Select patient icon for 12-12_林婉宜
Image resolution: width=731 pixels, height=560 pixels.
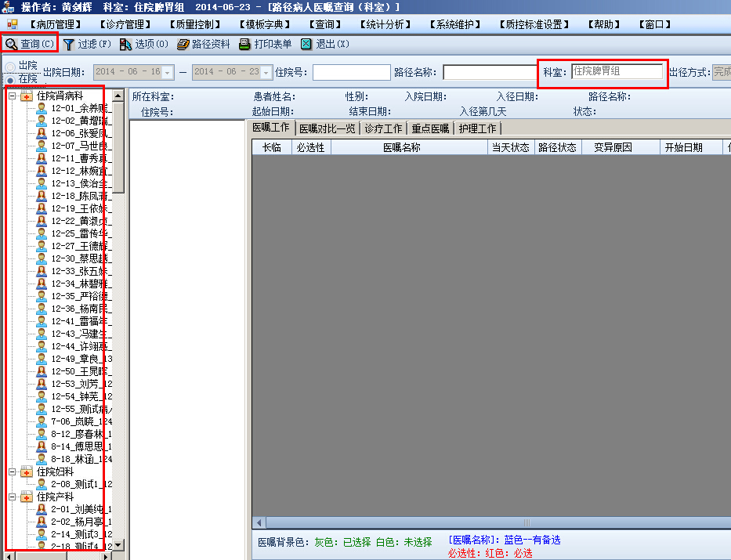click(x=42, y=171)
